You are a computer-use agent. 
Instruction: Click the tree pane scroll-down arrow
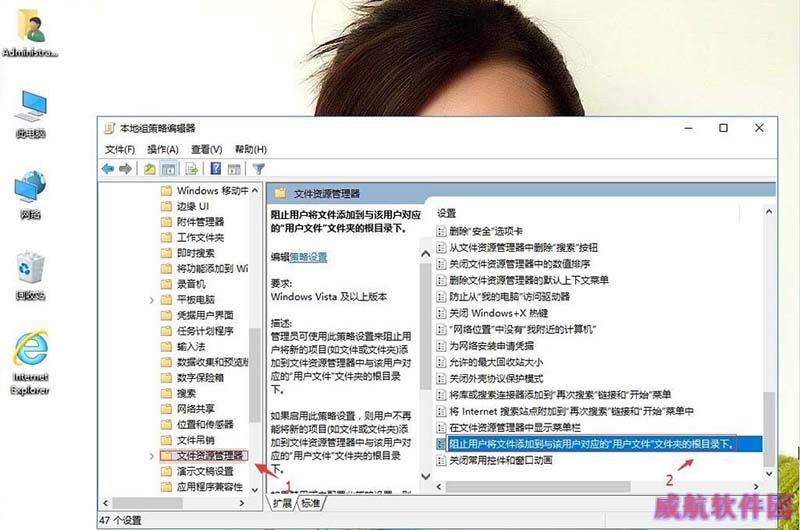click(255, 490)
